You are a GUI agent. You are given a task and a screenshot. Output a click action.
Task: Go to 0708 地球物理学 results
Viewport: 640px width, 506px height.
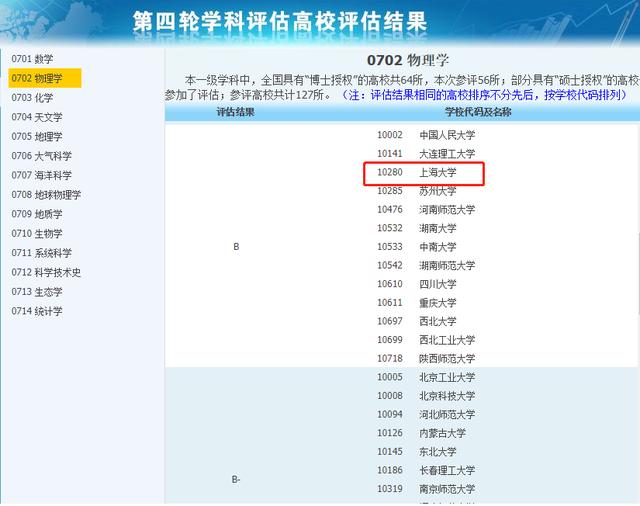46,195
